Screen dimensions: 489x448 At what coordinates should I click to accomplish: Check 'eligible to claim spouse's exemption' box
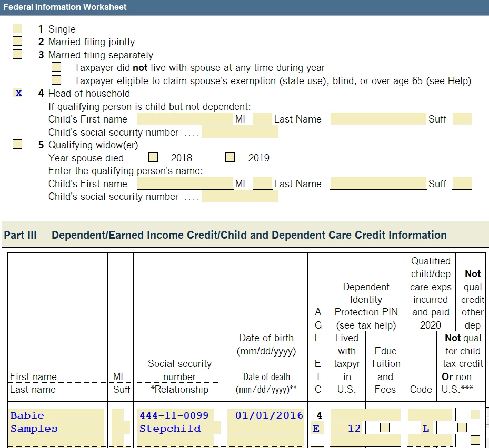[56, 80]
